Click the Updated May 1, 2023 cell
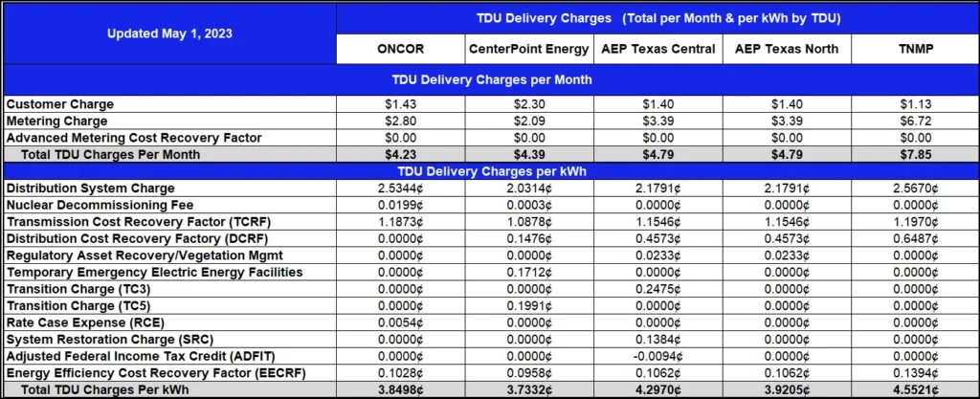This screenshot has height=399, width=980. [169, 33]
